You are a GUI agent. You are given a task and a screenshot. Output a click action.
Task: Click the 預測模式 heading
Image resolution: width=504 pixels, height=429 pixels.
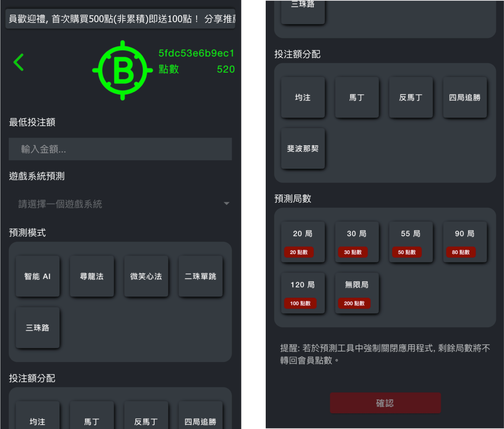pos(27,233)
